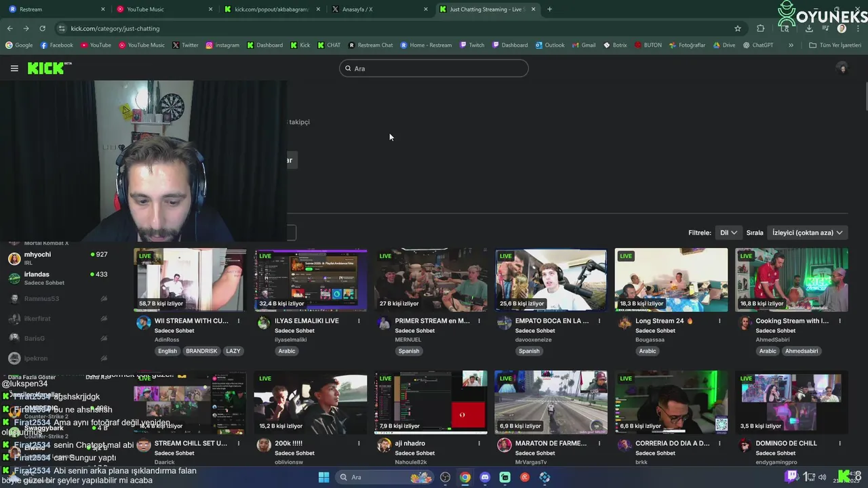The image size is (868, 488).
Task: Click the English tag under AdinRoss stream
Action: [x=167, y=351]
